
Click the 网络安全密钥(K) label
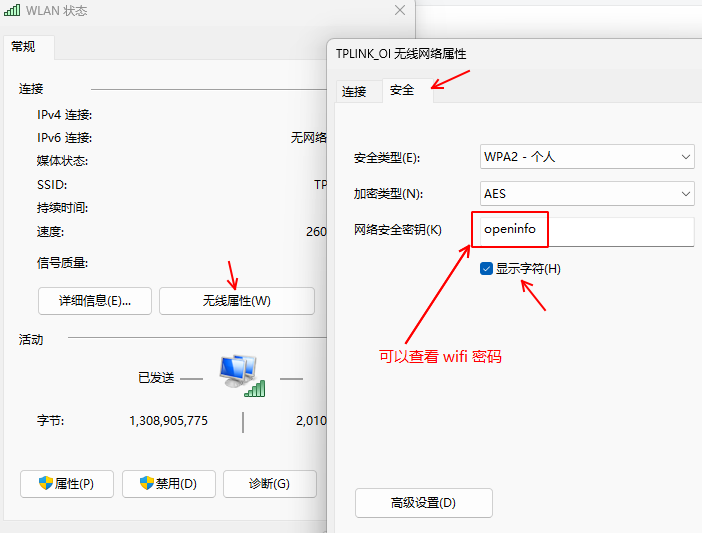398,231
